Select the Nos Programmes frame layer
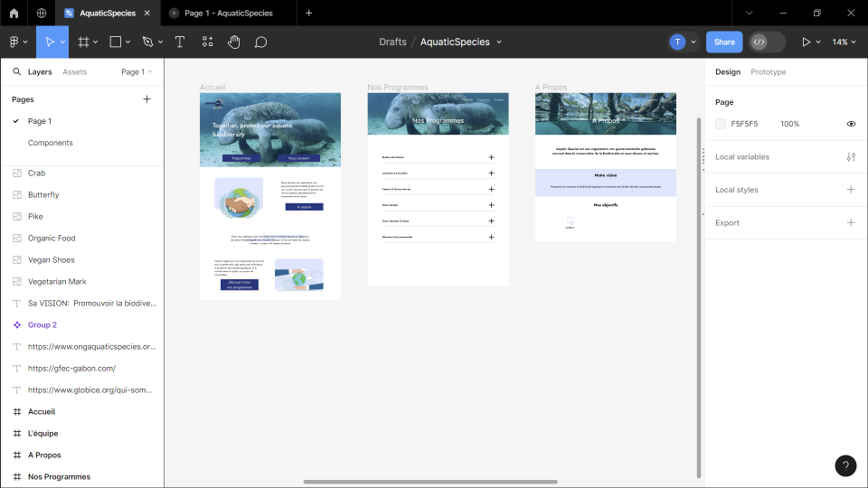 [x=59, y=476]
